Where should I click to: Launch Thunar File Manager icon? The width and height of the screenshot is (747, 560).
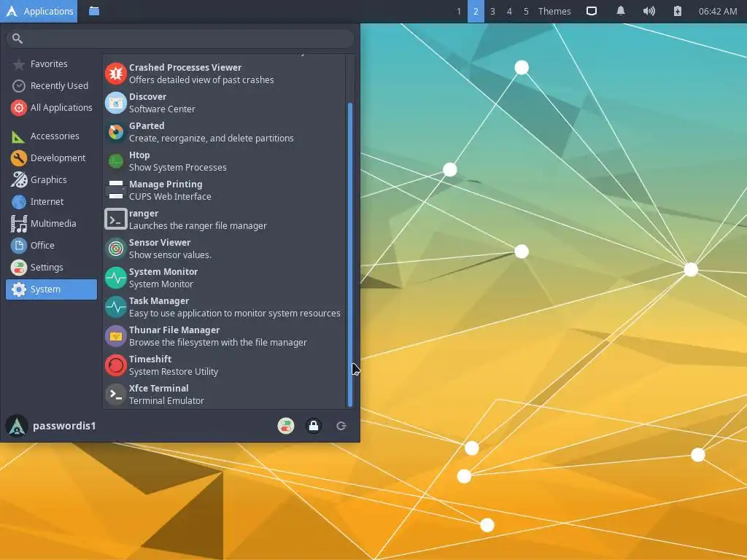(115, 336)
